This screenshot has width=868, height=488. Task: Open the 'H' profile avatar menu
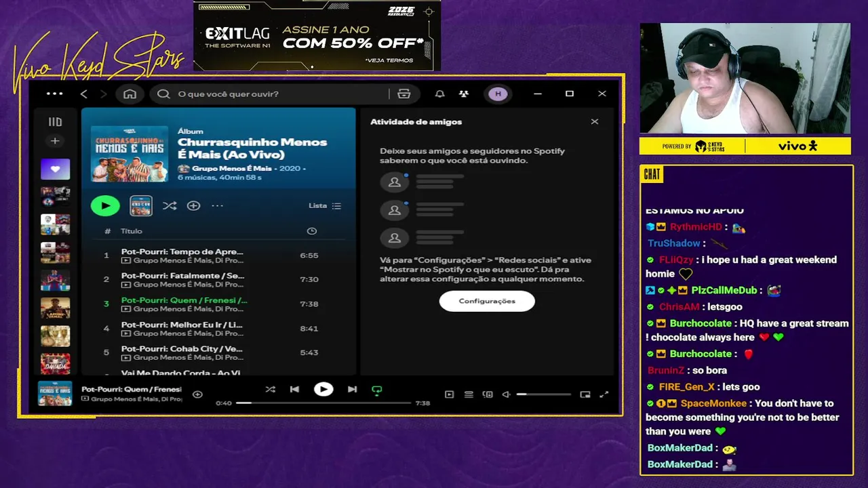point(498,94)
